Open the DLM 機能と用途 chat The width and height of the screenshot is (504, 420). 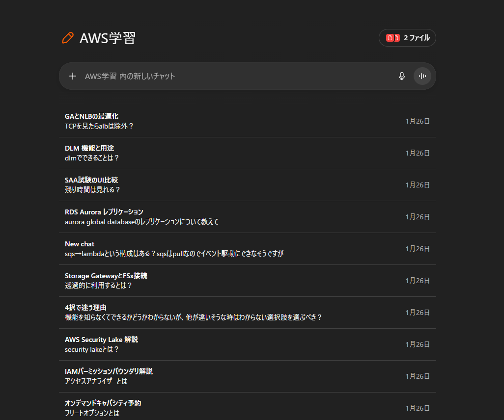(x=247, y=153)
